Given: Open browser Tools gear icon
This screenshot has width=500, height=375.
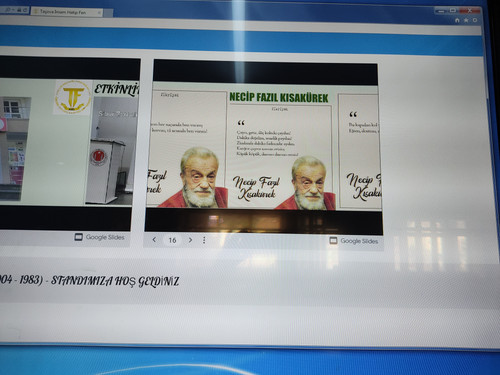Looking at the screenshot, I should [x=475, y=20].
